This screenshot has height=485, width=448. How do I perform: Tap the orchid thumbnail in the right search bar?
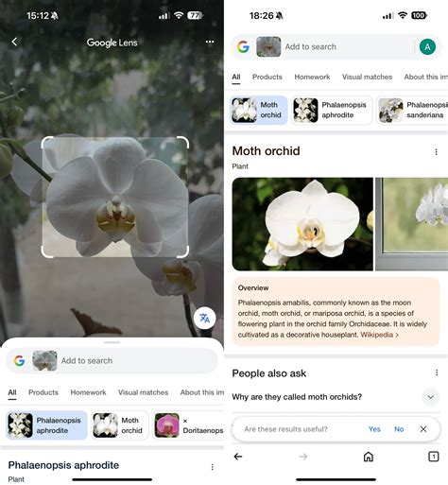tap(268, 46)
